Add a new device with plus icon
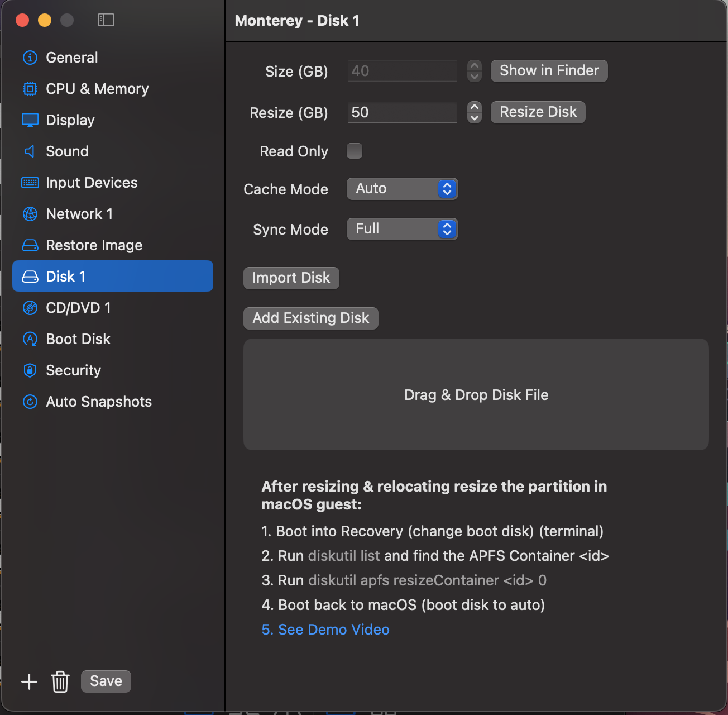 (x=29, y=681)
